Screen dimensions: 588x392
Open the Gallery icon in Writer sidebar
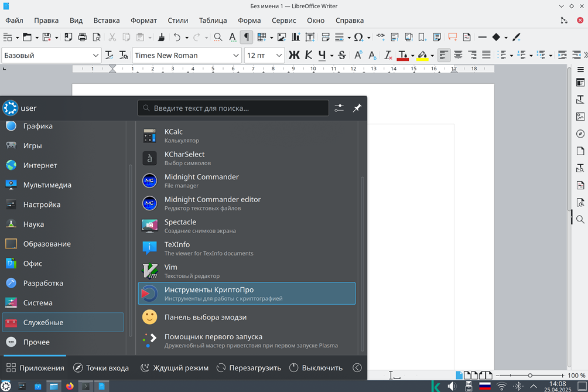tap(580, 117)
